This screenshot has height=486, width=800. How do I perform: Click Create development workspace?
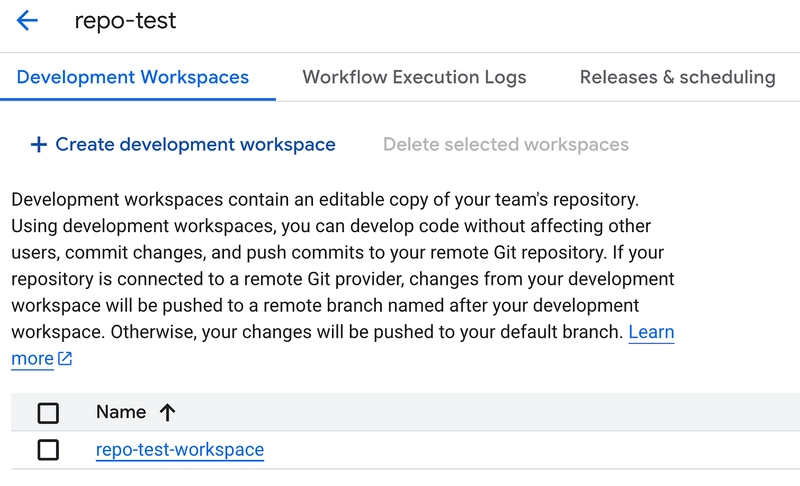[x=183, y=145]
